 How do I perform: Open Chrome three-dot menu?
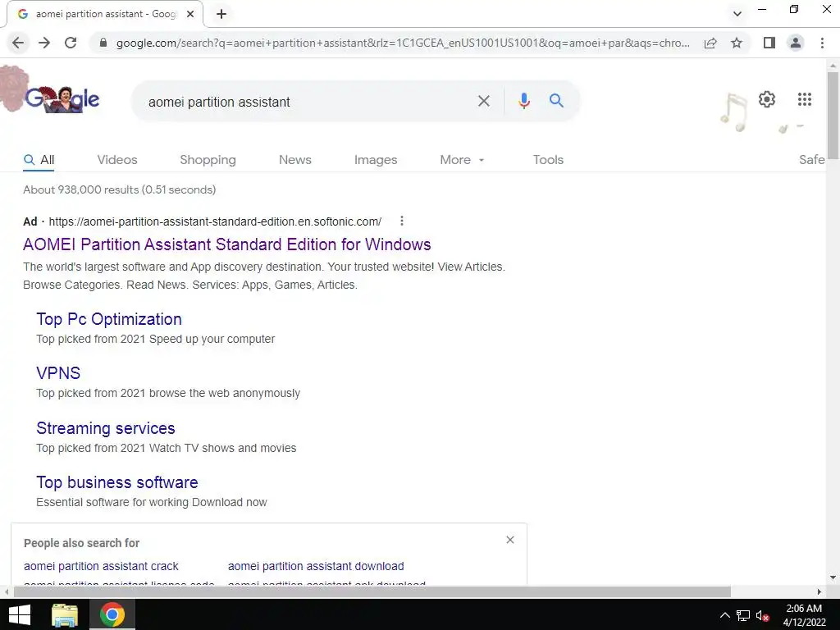pyautogui.click(x=822, y=43)
